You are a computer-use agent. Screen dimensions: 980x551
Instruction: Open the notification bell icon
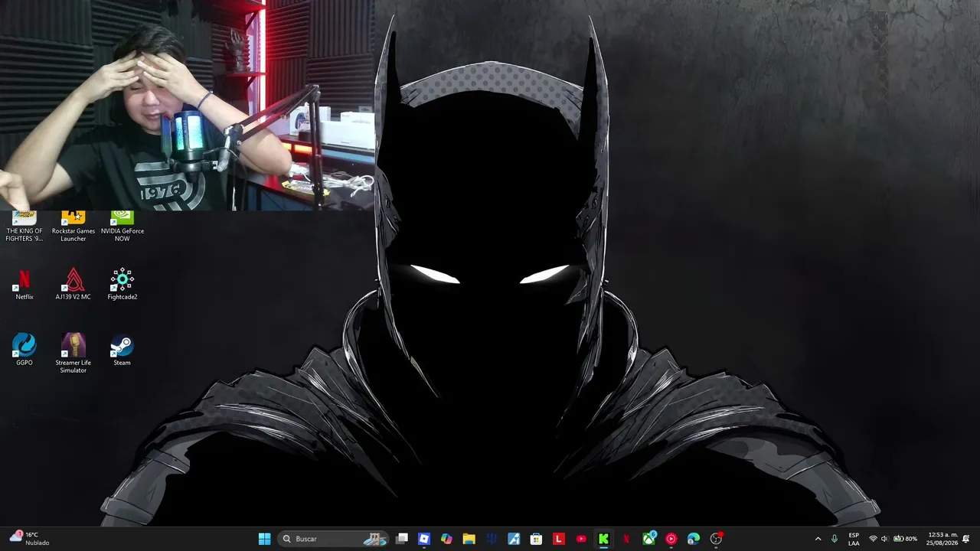966,539
